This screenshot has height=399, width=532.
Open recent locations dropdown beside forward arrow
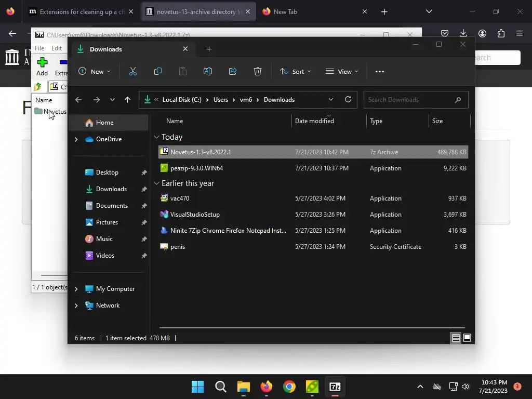click(x=112, y=100)
